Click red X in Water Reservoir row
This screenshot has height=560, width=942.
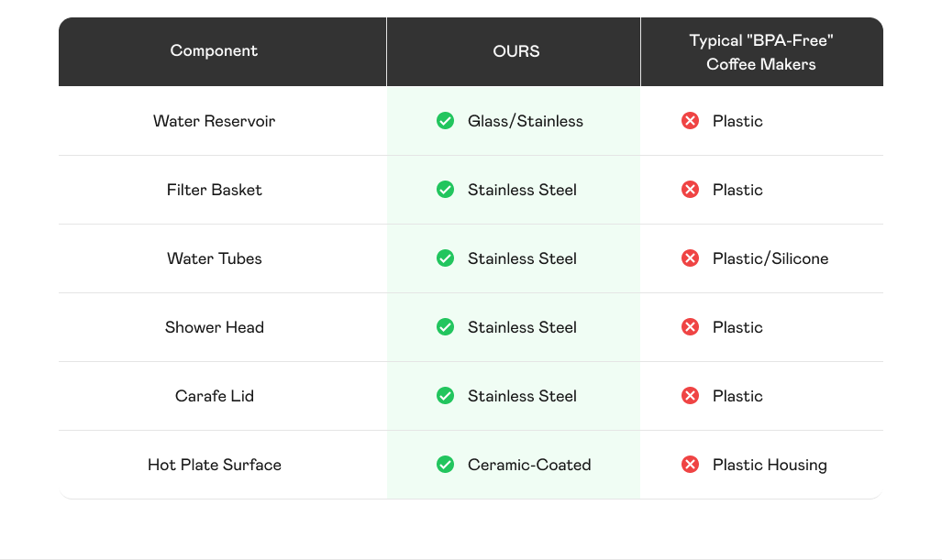(690, 121)
